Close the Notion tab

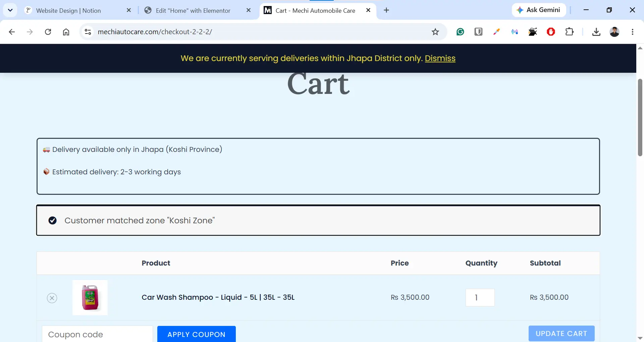click(129, 10)
